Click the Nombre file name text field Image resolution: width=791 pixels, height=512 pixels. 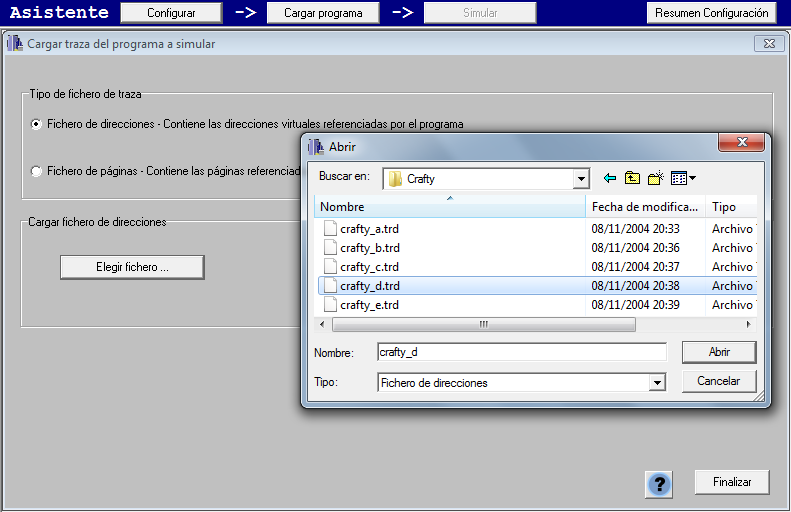[x=522, y=352]
